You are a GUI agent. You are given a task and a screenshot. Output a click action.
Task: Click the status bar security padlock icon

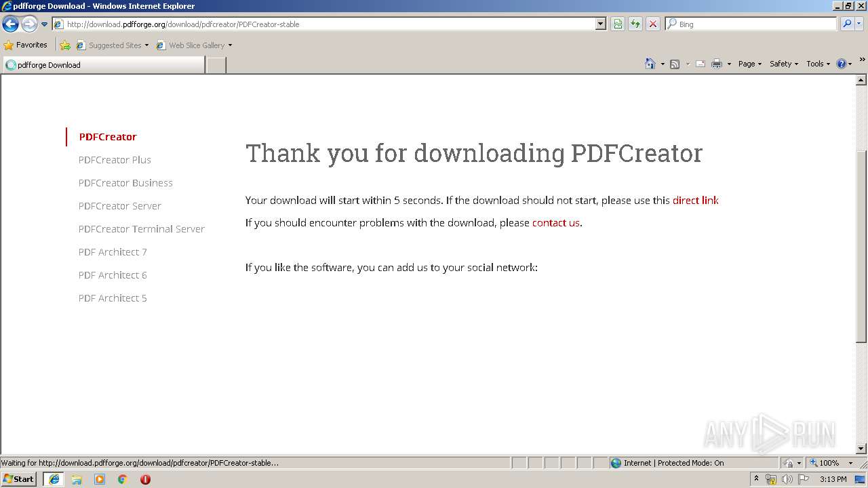tap(789, 463)
